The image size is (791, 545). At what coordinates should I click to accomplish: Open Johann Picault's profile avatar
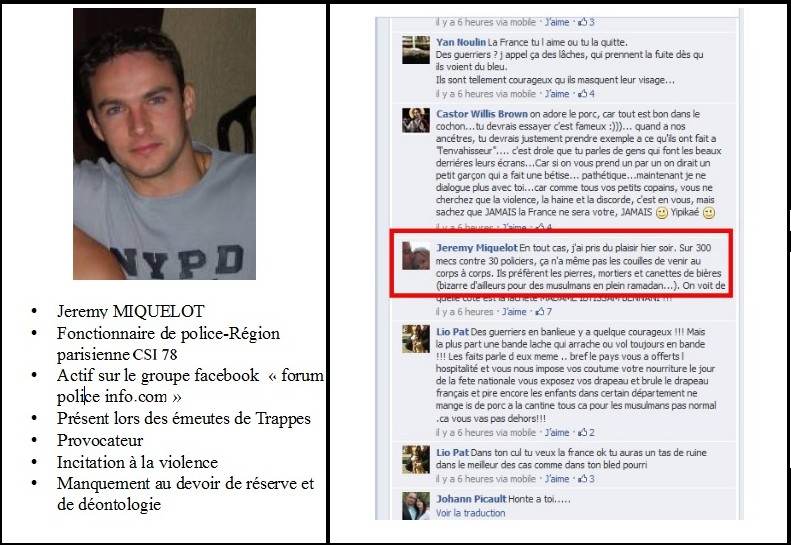416,506
